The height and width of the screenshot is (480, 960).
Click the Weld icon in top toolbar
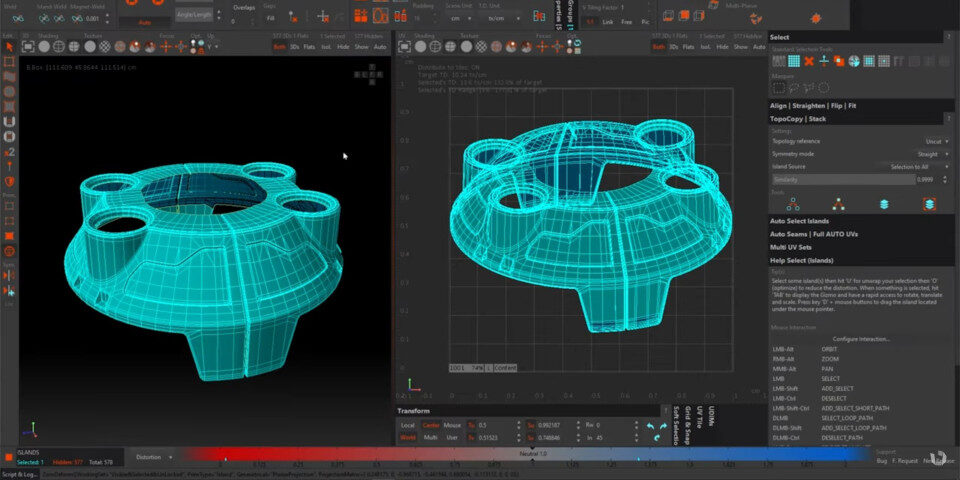(17, 18)
